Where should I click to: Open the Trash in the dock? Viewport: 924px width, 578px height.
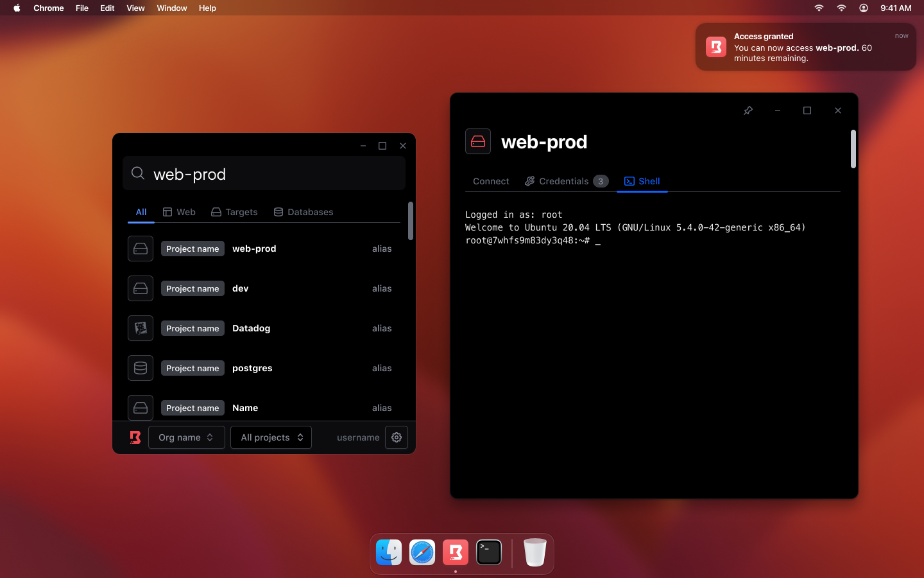point(535,552)
